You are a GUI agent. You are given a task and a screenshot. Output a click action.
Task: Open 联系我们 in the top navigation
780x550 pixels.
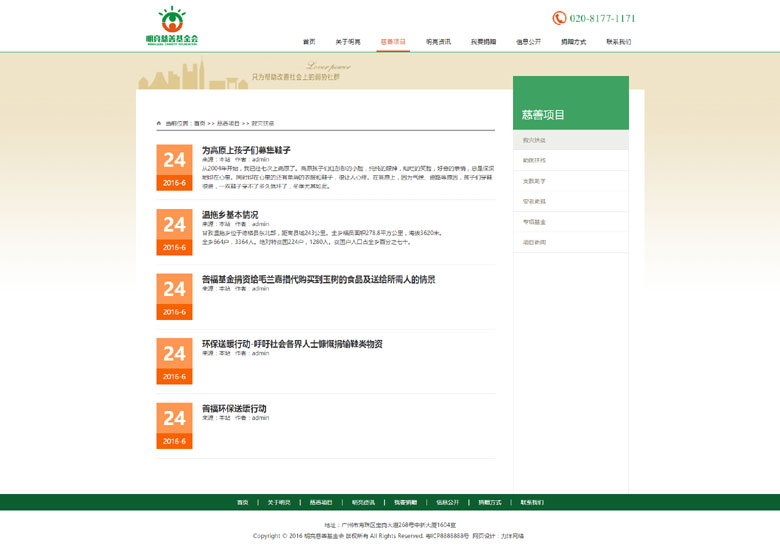pyautogui.click(x=618, y=42)
